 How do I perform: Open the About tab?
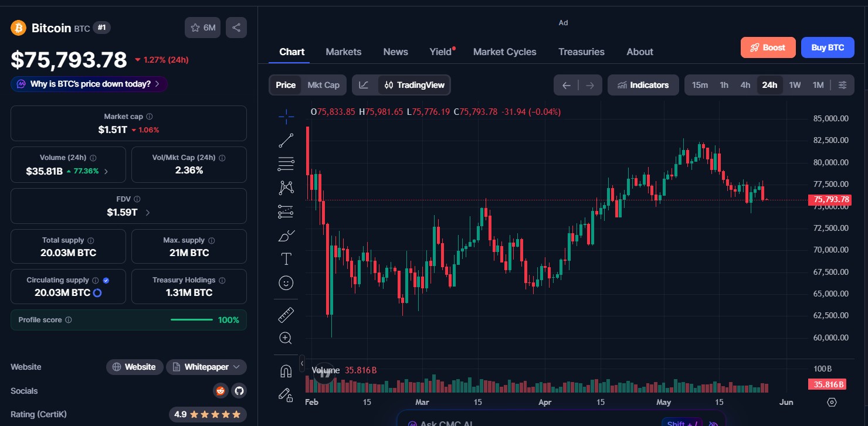pyautogui.click(x=640, y=52)
